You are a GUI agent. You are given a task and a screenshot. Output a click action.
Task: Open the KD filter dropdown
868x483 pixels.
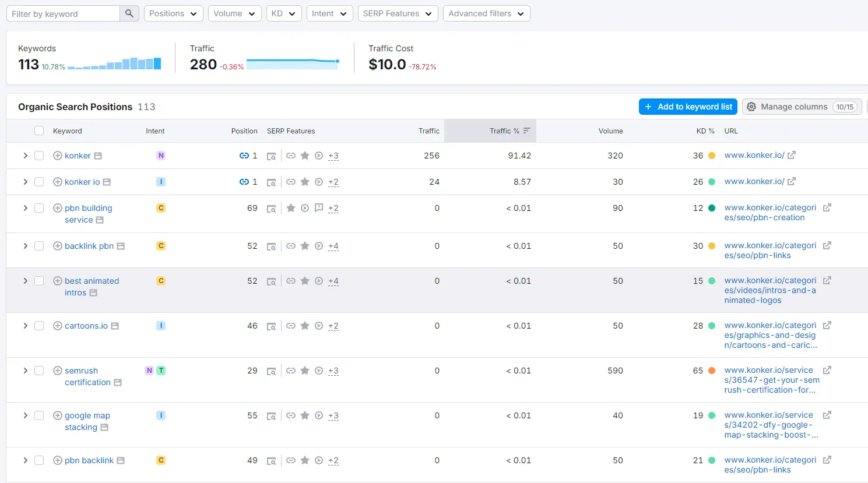coord(284,13)
